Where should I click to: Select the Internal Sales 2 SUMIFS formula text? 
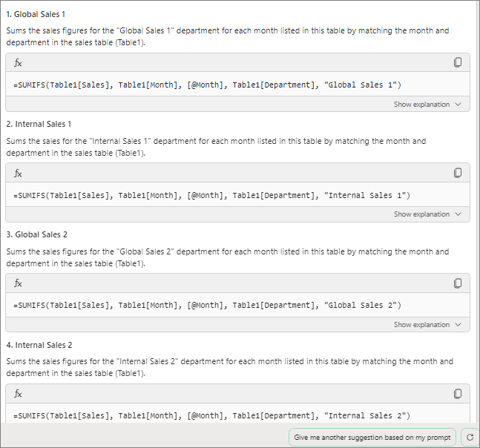click(211, 415)
